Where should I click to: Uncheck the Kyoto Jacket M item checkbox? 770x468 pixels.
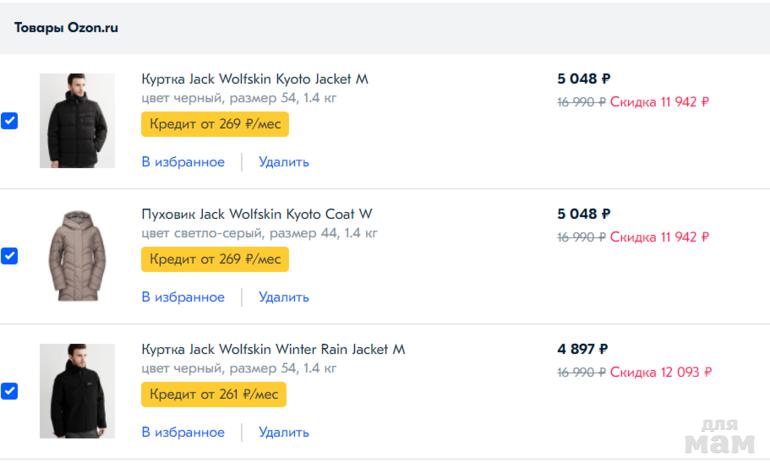[9, 121]
